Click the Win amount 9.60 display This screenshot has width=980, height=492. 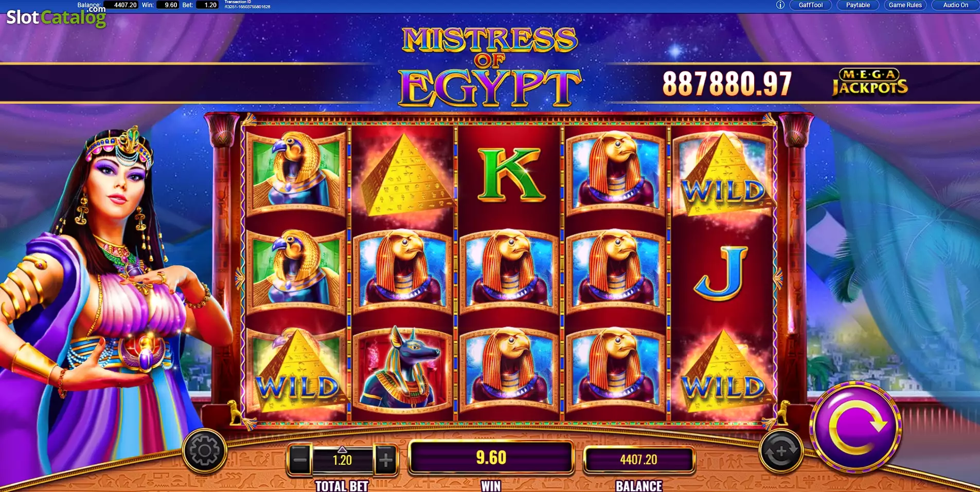[x=491, y=457]
